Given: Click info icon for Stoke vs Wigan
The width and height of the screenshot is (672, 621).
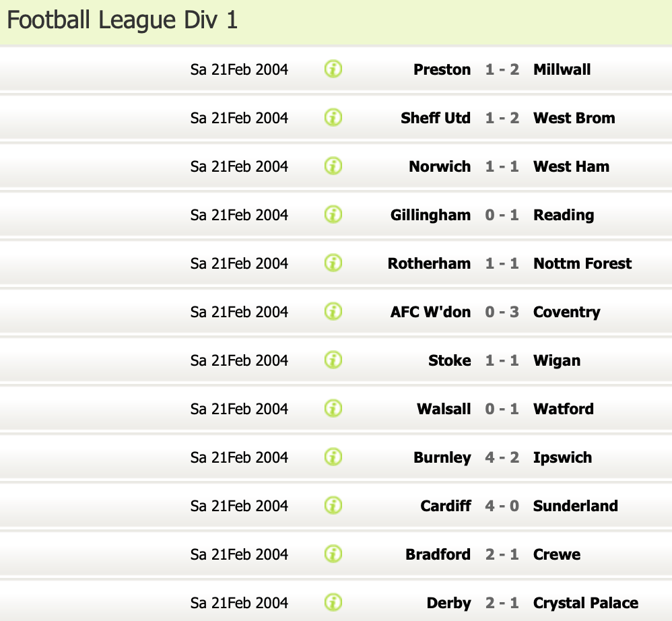Looking at the screenshot, I should tap(333, 360).
